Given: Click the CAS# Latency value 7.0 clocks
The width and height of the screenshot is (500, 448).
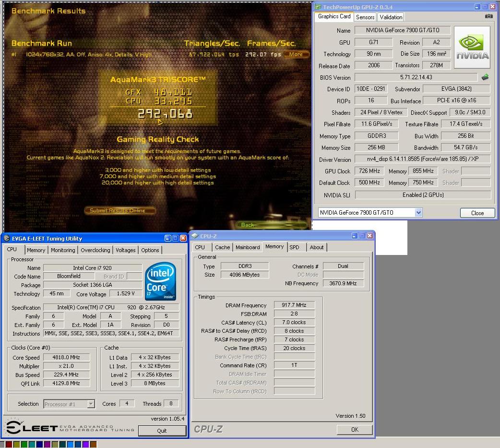Looking at the screenshot, I should [x=294, y=322].
